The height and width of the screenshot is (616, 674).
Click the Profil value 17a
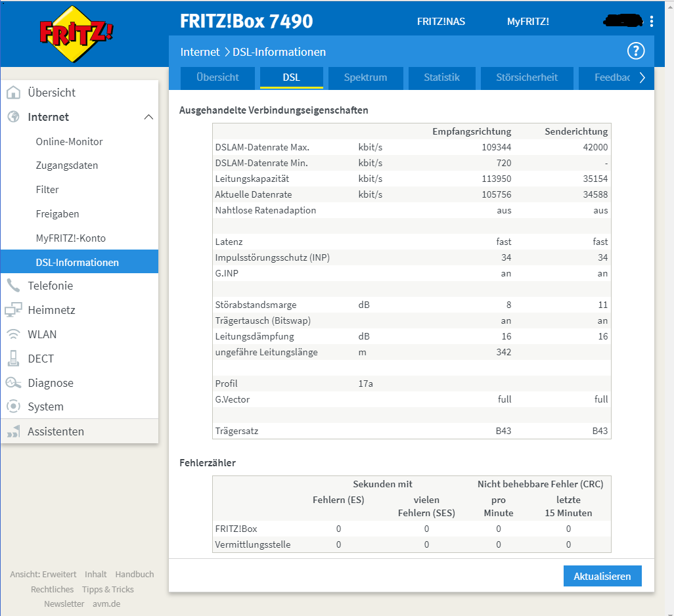point(365,384)
